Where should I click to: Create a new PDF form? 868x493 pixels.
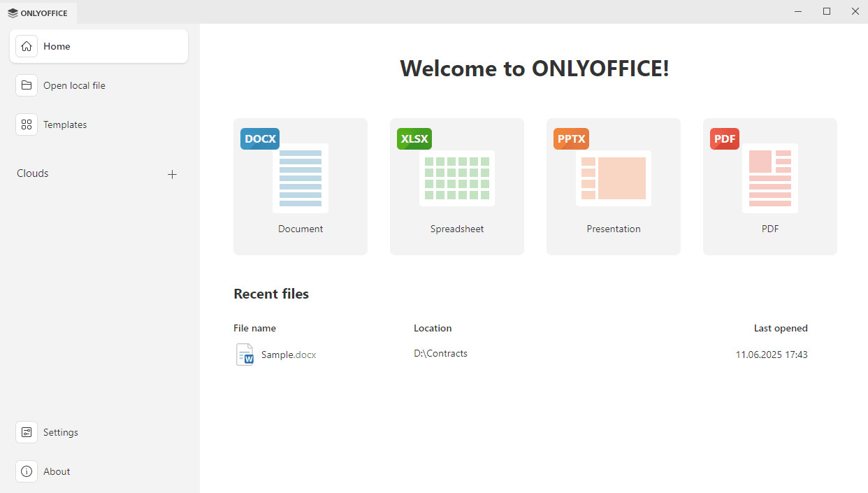pos(770,186)
